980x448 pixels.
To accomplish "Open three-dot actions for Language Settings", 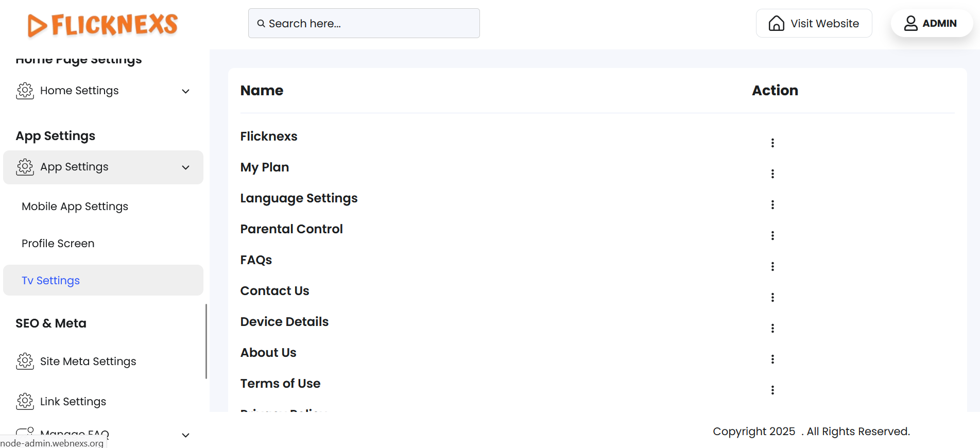I will coord(772,204).
